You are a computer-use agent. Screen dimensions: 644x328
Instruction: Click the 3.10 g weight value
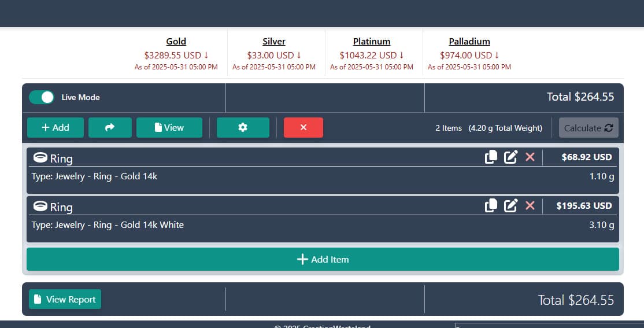pyautogui.click(x=602, y=225)
